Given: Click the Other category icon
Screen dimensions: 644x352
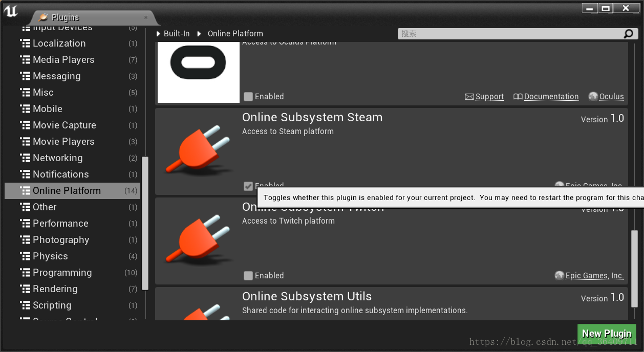Looking at the screenshot, I should pos(25,207).
